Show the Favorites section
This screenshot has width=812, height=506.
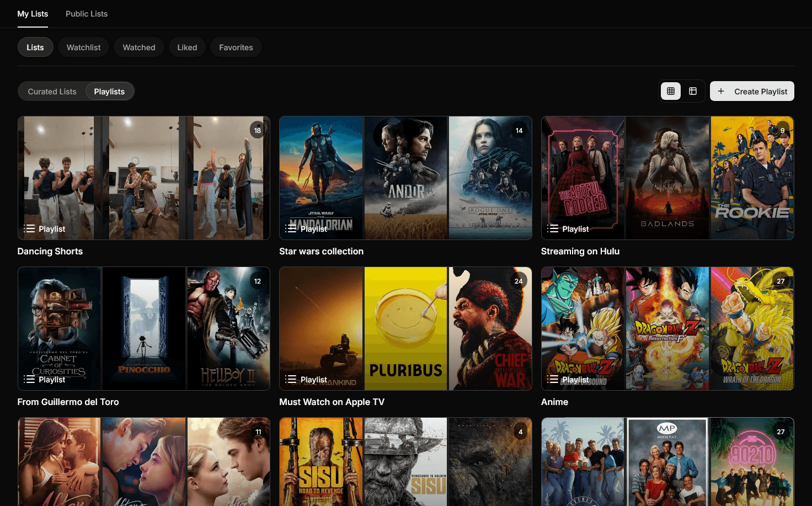236,47
